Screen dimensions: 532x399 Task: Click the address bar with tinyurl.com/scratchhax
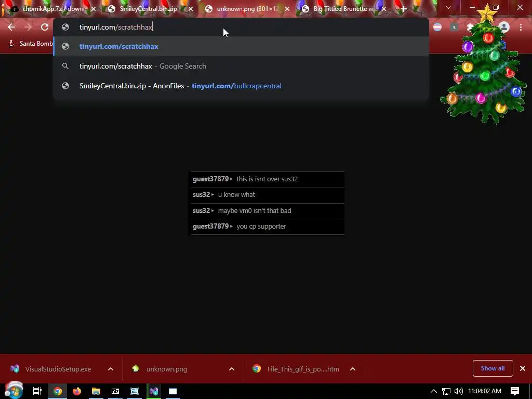(x=241, y=27)
